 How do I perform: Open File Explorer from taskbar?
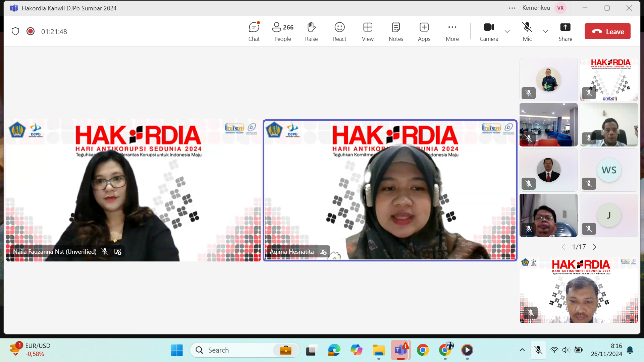click(x=378, y=350)
